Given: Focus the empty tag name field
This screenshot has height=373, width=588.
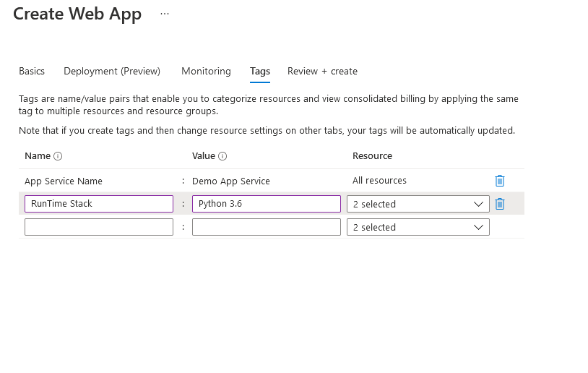Looking at the screenshot, I should (99, 227).
